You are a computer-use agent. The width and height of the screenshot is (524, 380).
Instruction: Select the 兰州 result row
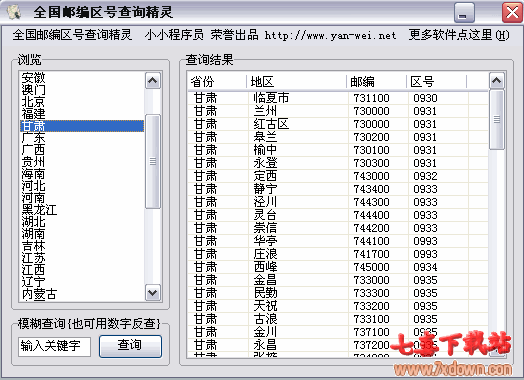pos(338,111)
